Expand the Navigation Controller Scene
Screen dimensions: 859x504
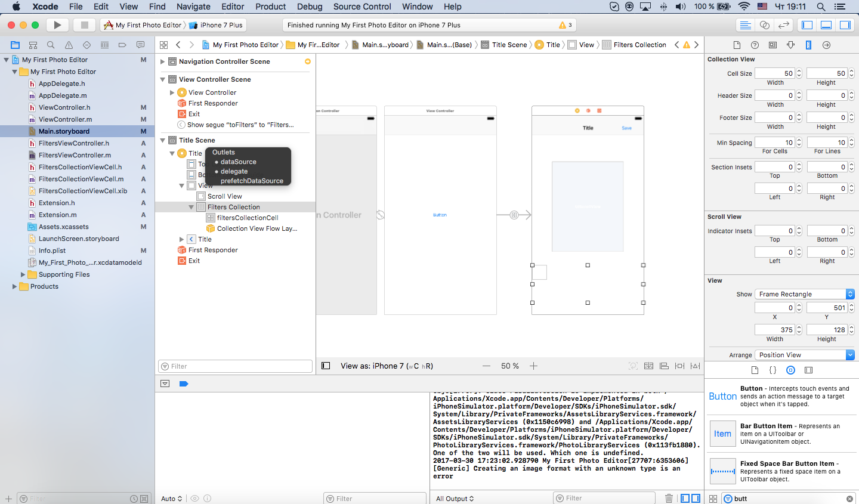(163, 61)
